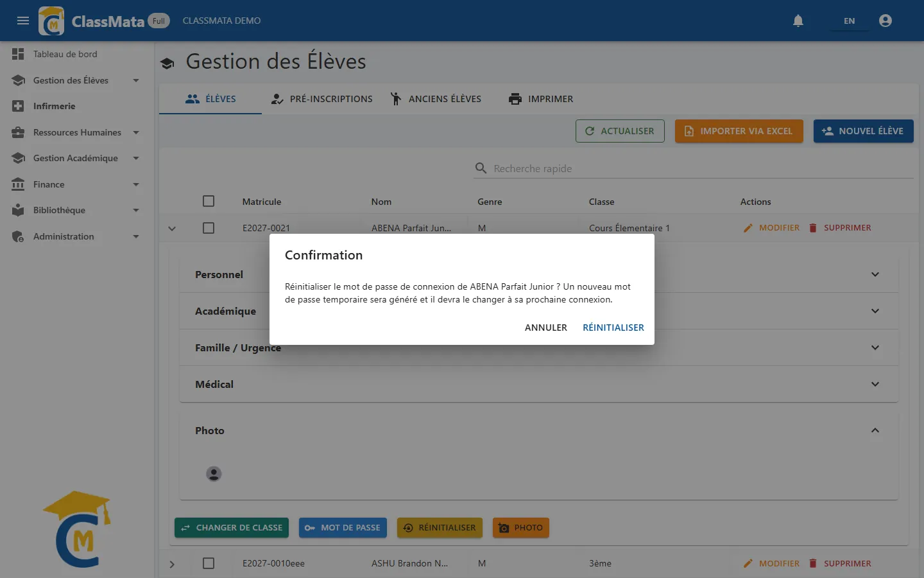
Task: Click CHANGER DE CLASSE button
Action: point(232,528)
